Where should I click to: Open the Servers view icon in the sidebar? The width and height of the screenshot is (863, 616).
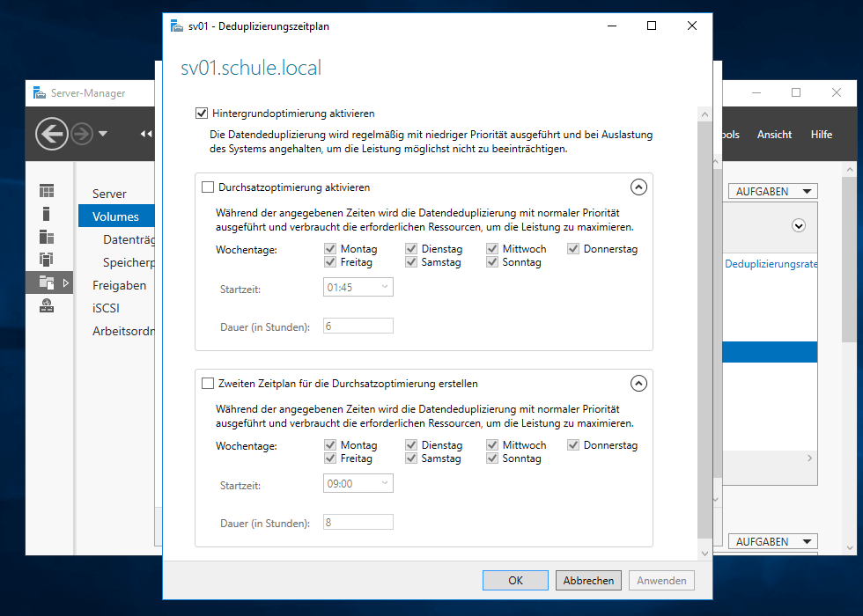point(46,190)
